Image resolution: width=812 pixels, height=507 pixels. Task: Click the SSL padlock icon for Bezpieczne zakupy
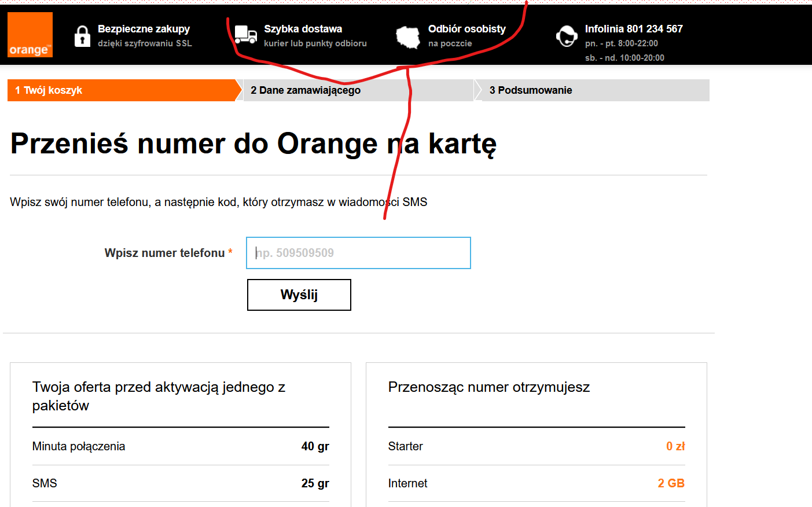(x=82, y=36)
